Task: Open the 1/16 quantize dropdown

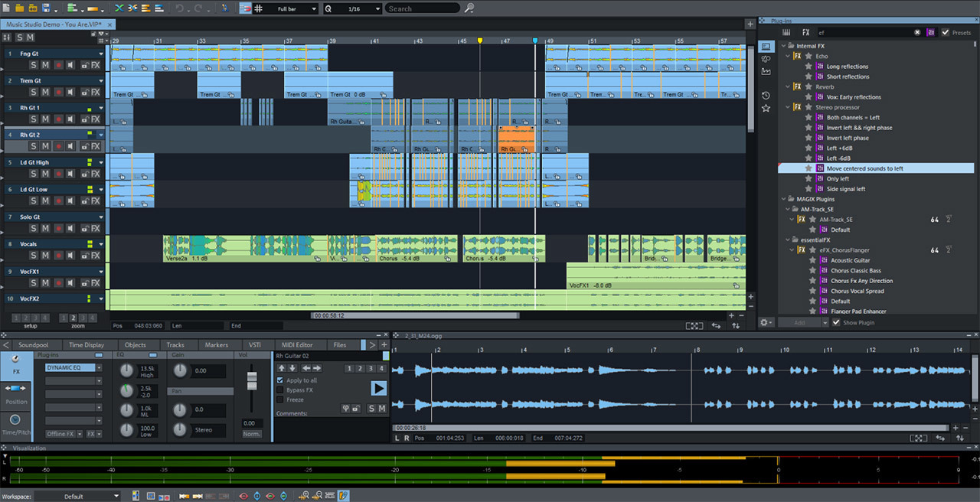Action: click(352, 8)
